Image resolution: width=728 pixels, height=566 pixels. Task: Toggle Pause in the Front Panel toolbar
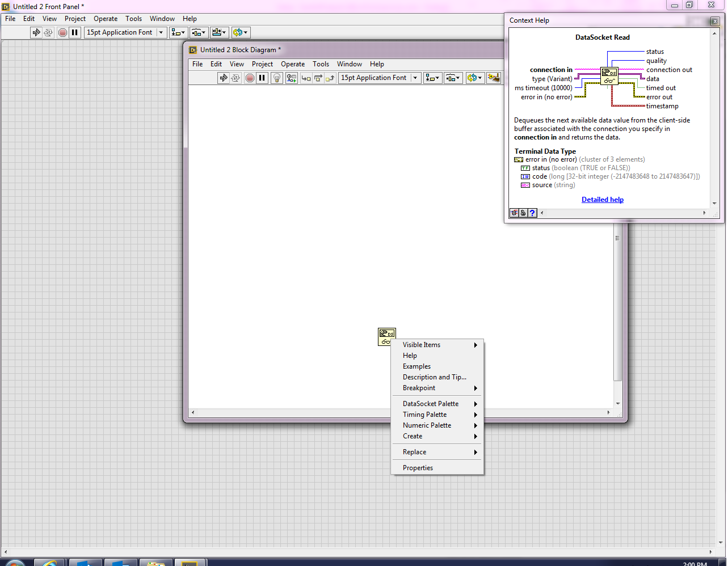point(75,32)
